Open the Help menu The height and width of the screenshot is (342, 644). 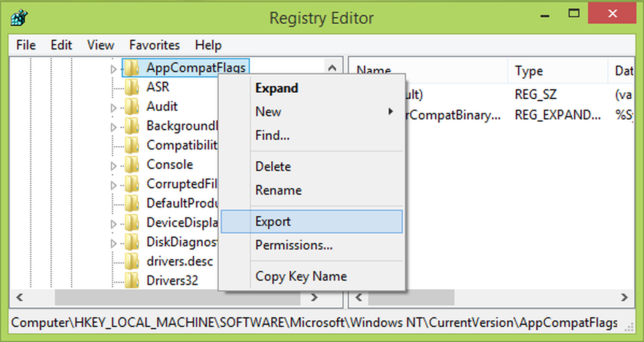coord(208,44)
